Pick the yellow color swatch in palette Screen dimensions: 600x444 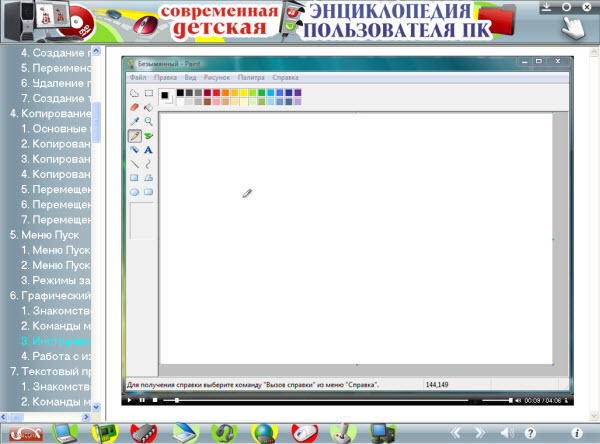tap(243, 92)
